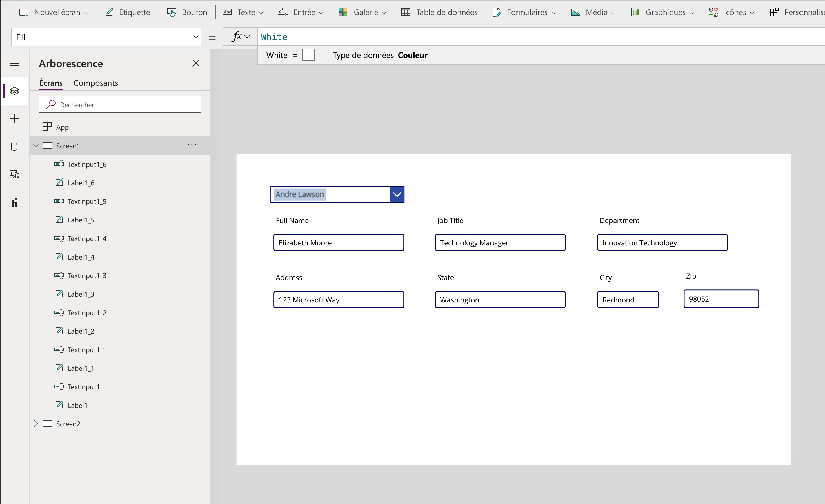The height and width of the screenshot is (504, 825).
Task: Switch to the Écrans tab
Action: 51,83
